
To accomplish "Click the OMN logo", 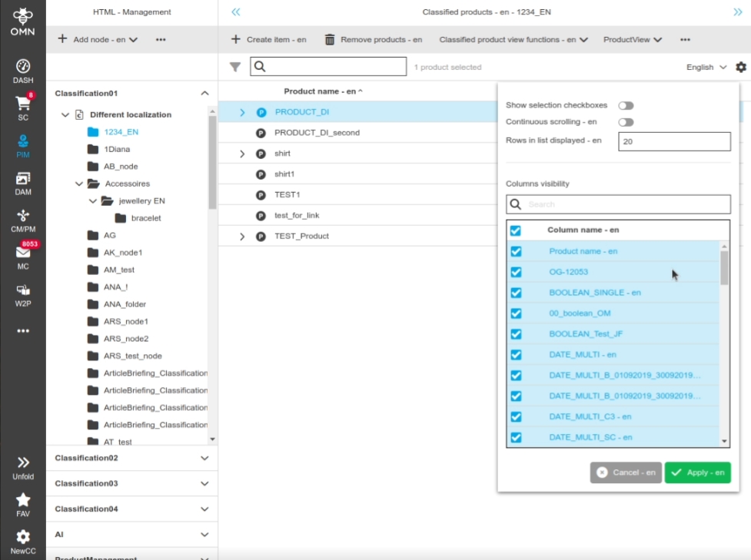I will click(23, 22).
